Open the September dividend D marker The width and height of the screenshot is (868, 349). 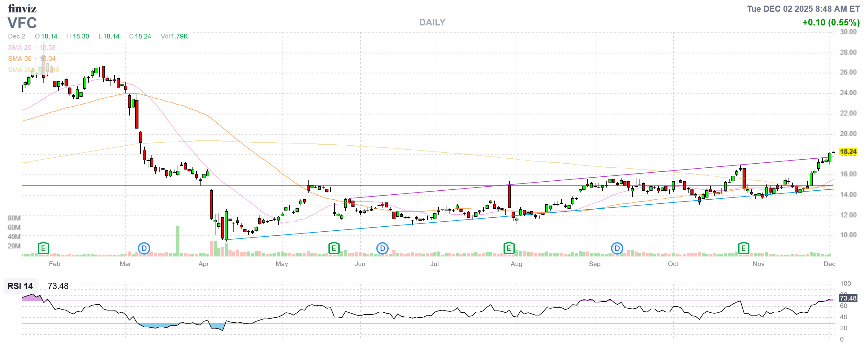click(x=617, y=249)
